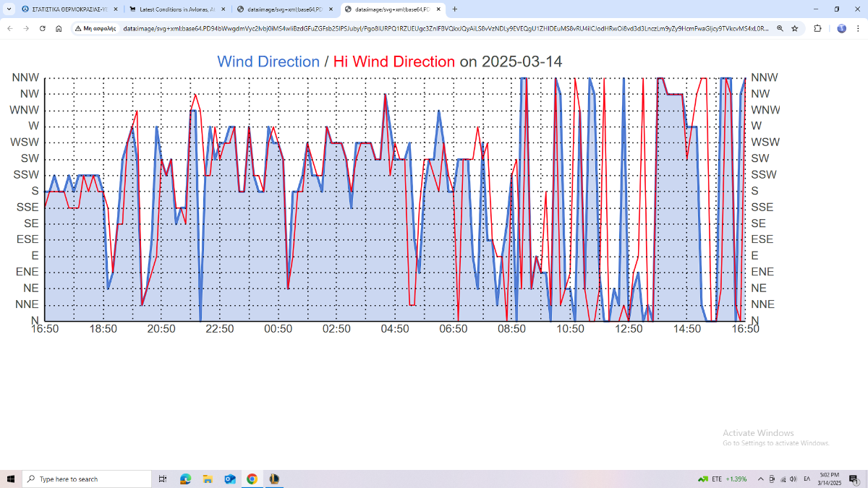Expand the hidden system tray icons chevron
The image size is (868, 488).
760,479
